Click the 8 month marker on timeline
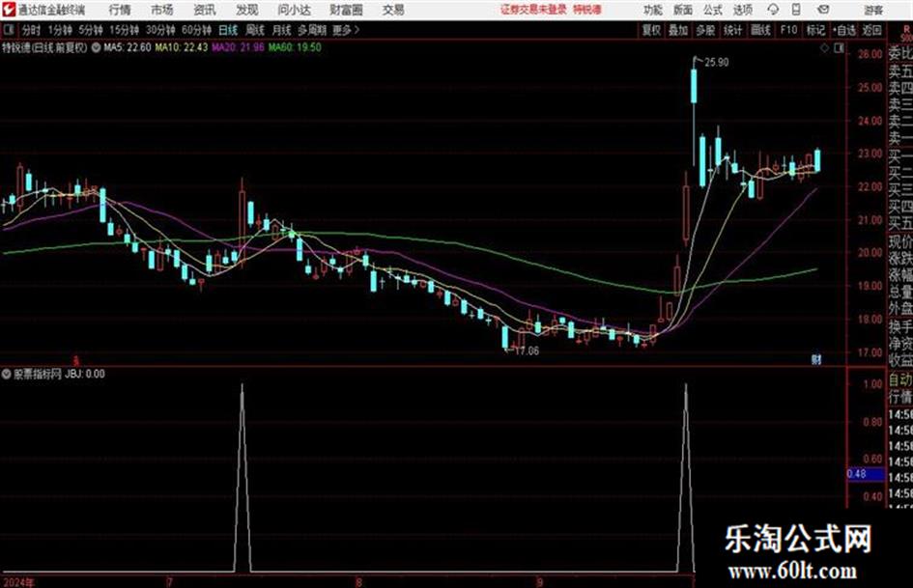The image size is (913, 588). pyautogui.click(x=358, y=581)
